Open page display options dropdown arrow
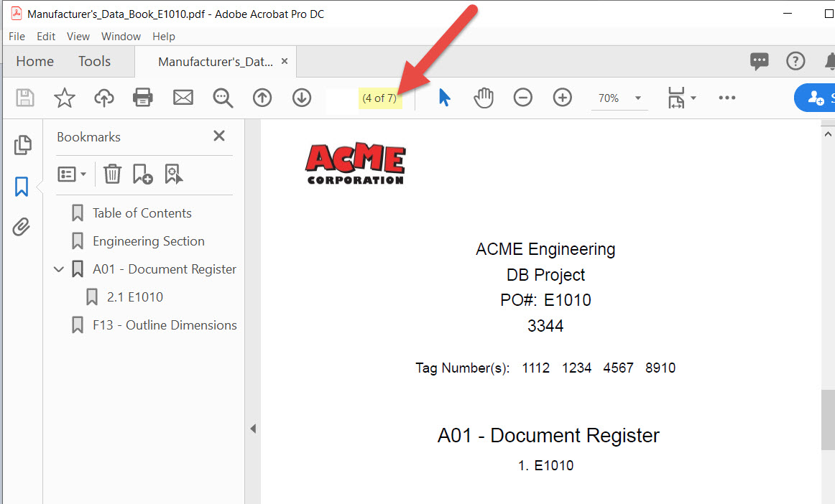The height and width of the screenshot is (504, 835). coord(693,98)
